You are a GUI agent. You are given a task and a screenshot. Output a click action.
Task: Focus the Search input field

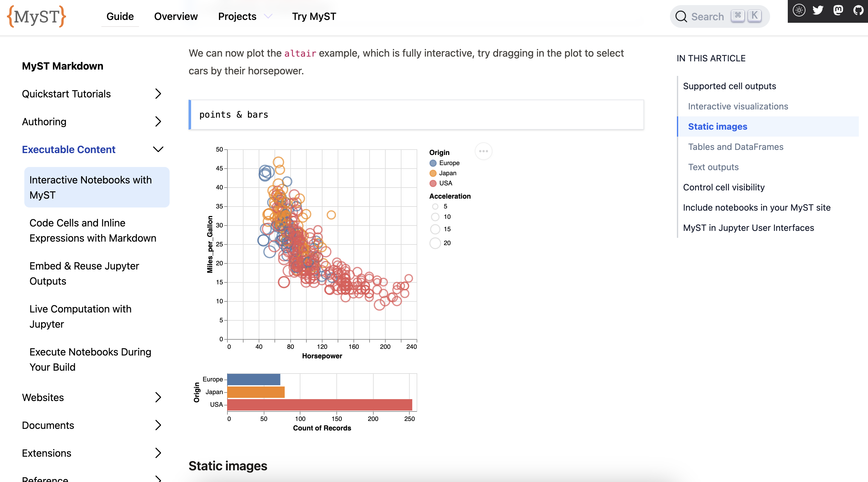708,16
